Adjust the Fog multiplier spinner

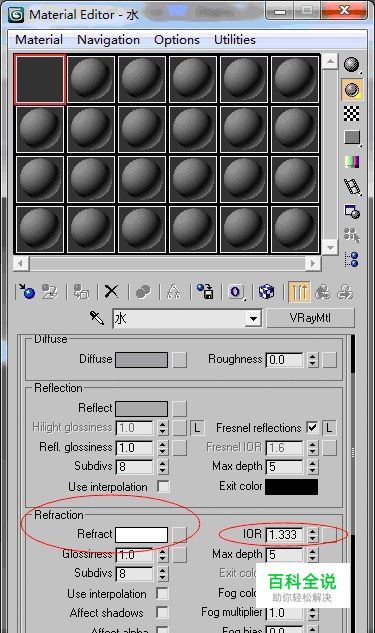point(312,613)
